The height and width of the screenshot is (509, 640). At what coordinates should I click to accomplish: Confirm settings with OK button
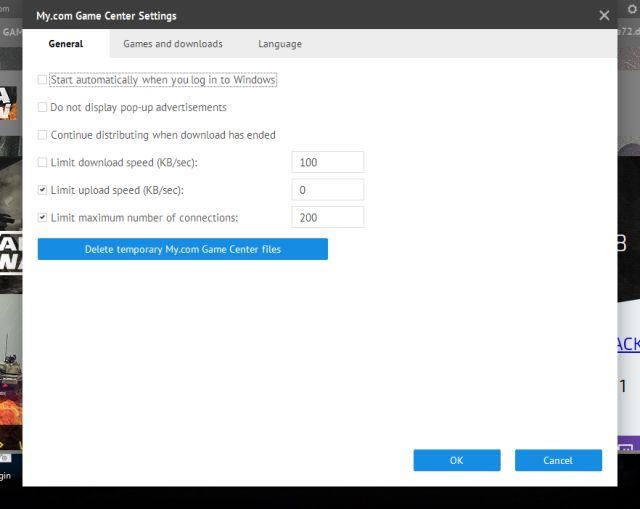coord(457,460)
